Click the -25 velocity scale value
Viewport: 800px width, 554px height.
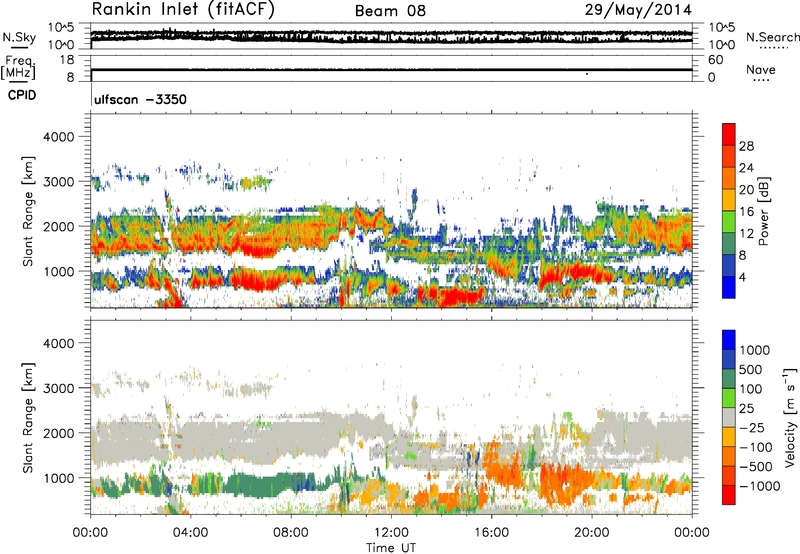point(752,428)
